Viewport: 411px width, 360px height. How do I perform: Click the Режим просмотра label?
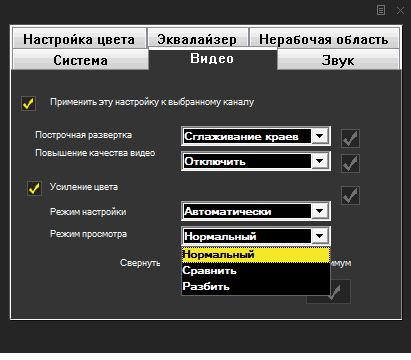[88, 234]
